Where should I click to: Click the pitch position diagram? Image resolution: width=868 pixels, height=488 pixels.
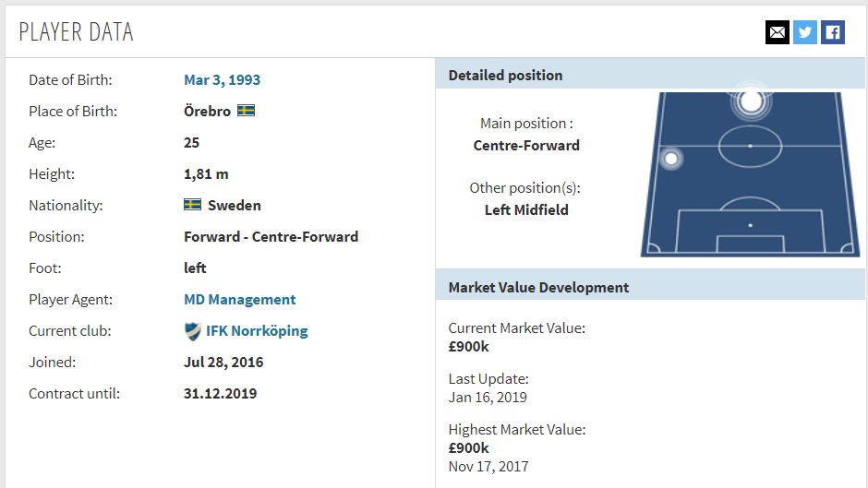tap(750, 174)
